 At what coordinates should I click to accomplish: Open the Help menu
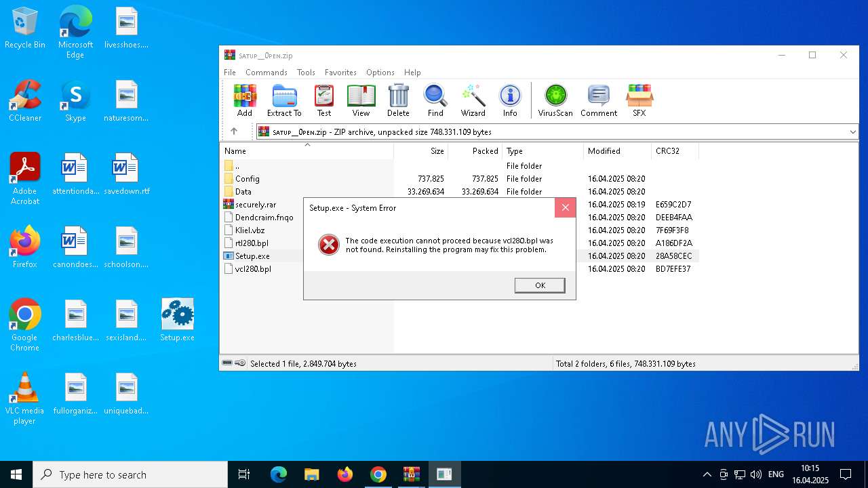coord(412,73)
